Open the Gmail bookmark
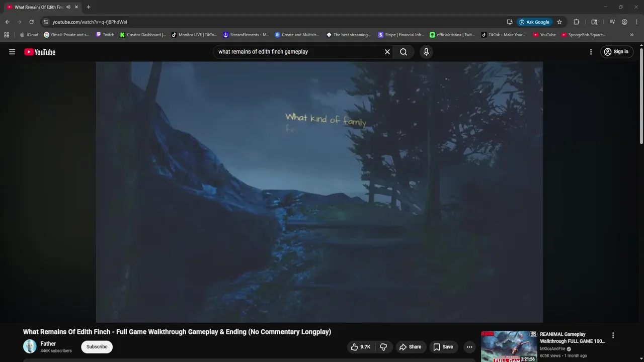The height and width of the screenshot is (362, 644). click(x=66, y=35)
